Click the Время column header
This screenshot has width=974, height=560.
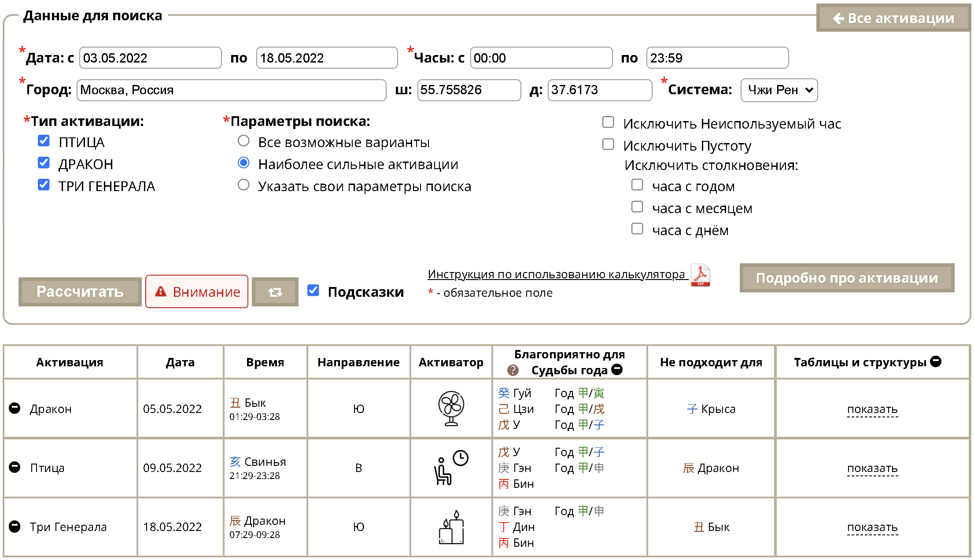tap(265, 362)
